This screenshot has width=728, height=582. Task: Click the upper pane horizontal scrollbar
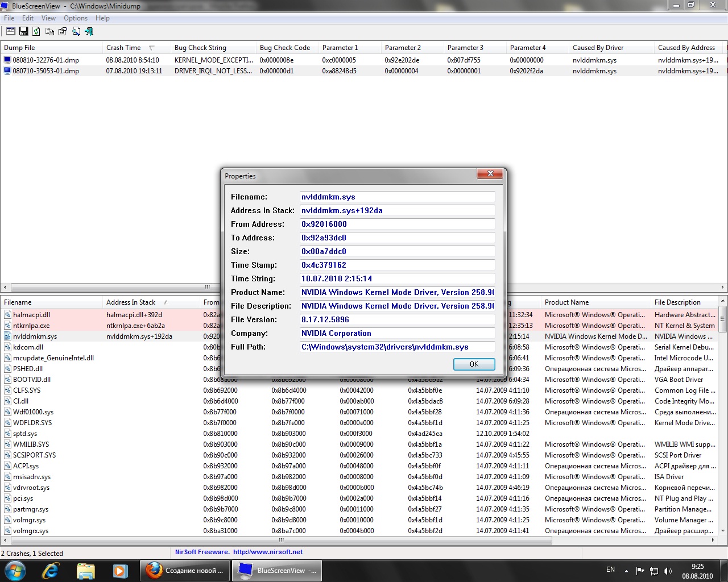click(364, 287)
